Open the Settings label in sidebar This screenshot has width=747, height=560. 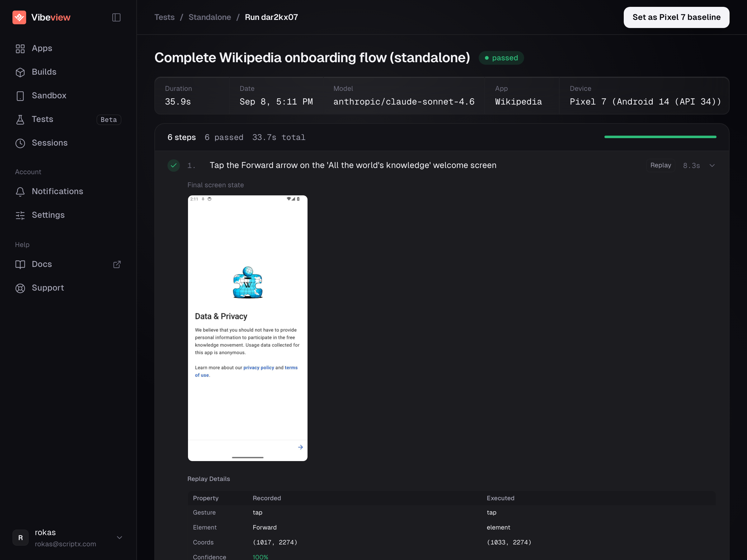pos(48,215)
